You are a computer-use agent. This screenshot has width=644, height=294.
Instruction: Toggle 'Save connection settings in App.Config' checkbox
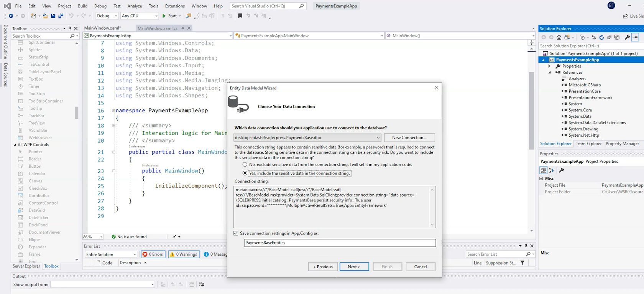point(236,233)
